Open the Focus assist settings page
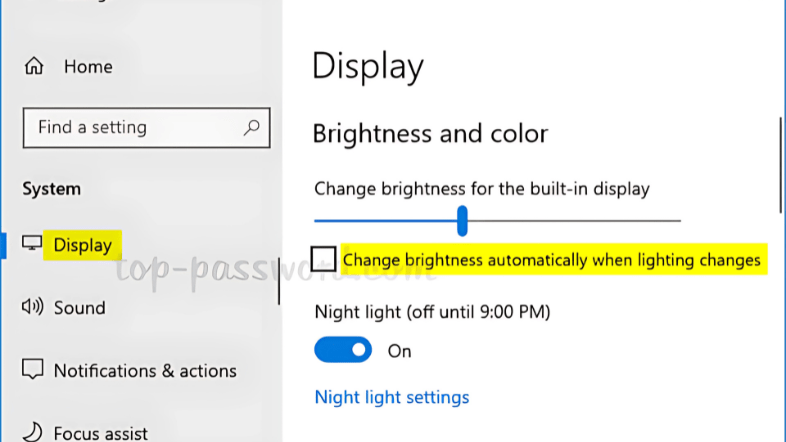The height and width of the screenshot is (442, 786). tap(100, 433)
